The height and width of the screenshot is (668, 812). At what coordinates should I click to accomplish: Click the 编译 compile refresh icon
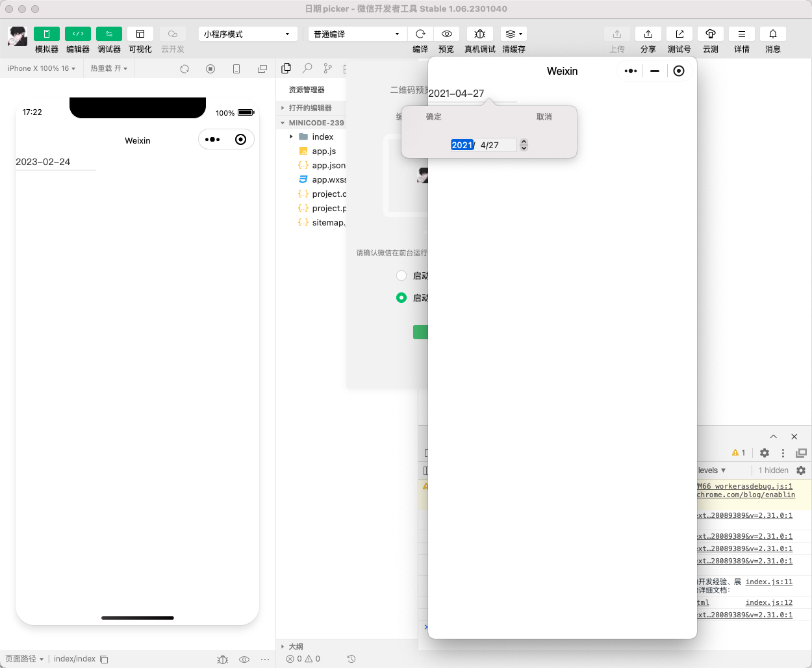pos(420,34)
